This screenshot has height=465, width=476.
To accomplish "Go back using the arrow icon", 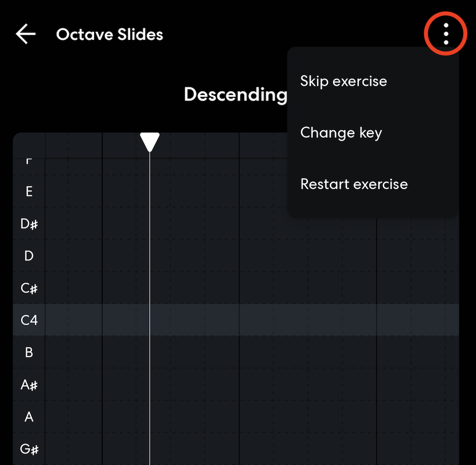I will click(25, 35).
